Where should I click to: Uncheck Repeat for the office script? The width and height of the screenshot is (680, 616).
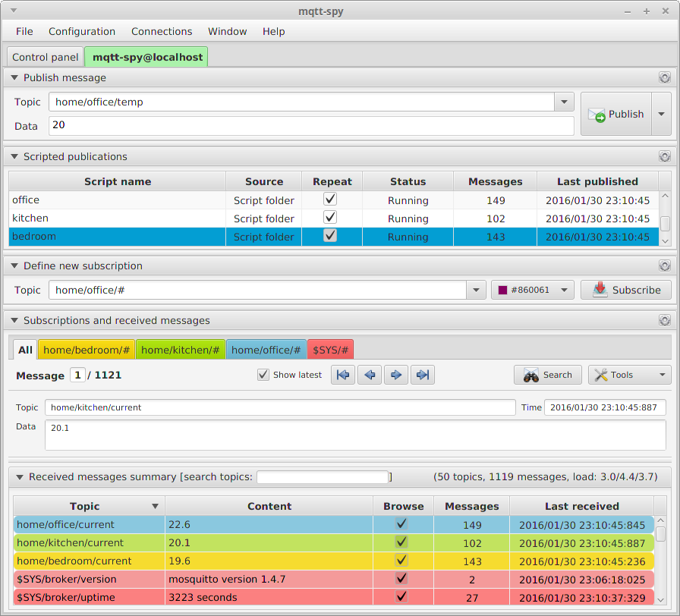click(x=330, y=199)
